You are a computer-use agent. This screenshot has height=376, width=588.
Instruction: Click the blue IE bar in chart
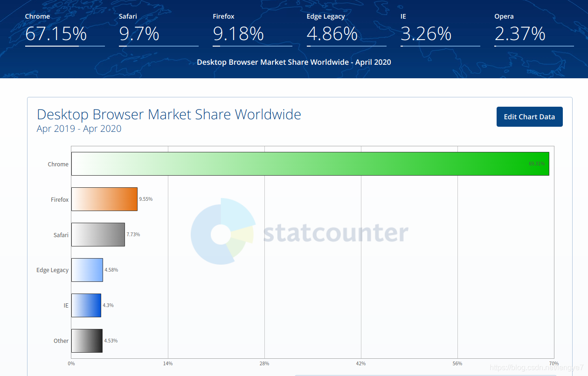tap(86, 305)
